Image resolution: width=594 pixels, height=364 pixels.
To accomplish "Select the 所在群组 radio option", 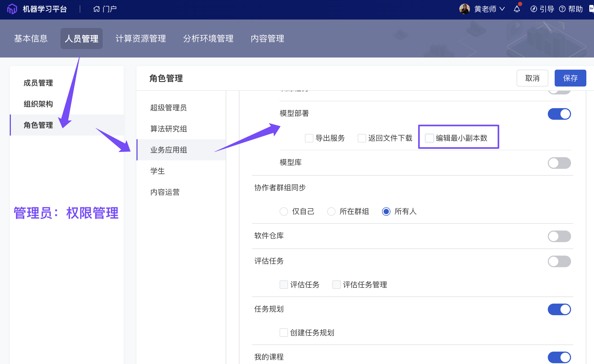I will pos(331,212).
